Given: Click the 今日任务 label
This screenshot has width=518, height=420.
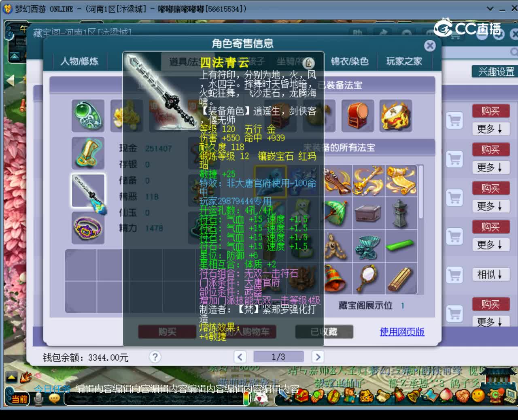Looking at the screenshot, I should [52, 389].
